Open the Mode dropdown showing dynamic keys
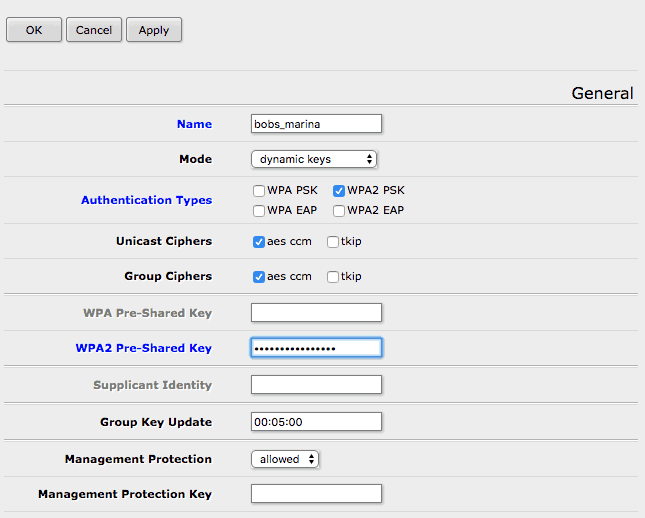Screen dimensions: 645x518 tap(314, 159)
